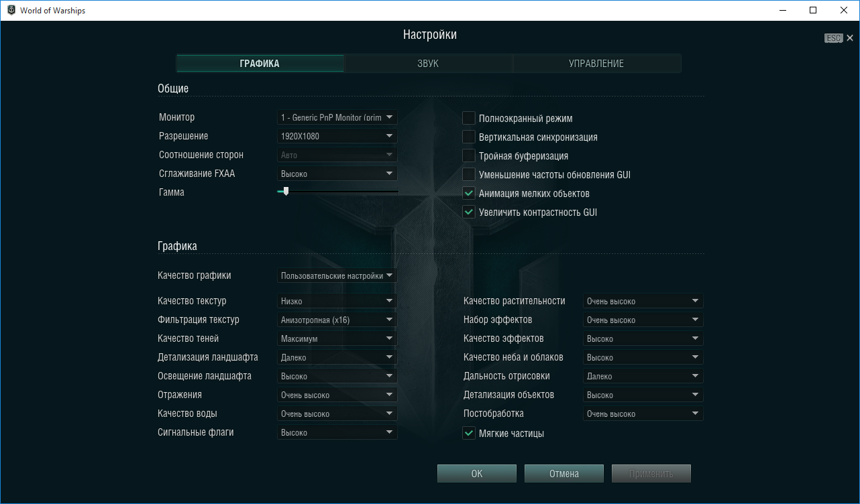The image size is (860, 504).
Task: Open the Постобработка dropdown
Action: [643, 414]
